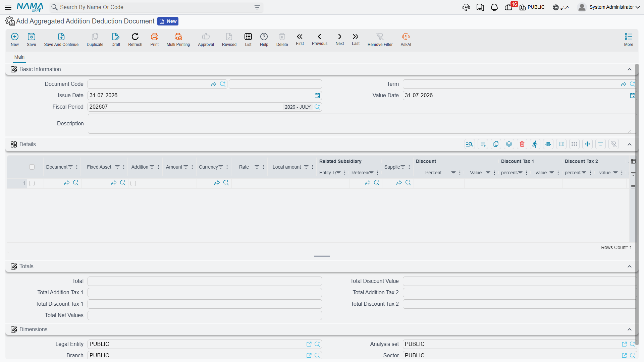The height and width of the screenshot is (362, 644).
Task: Click the Description text area
Action: point(362,124)
